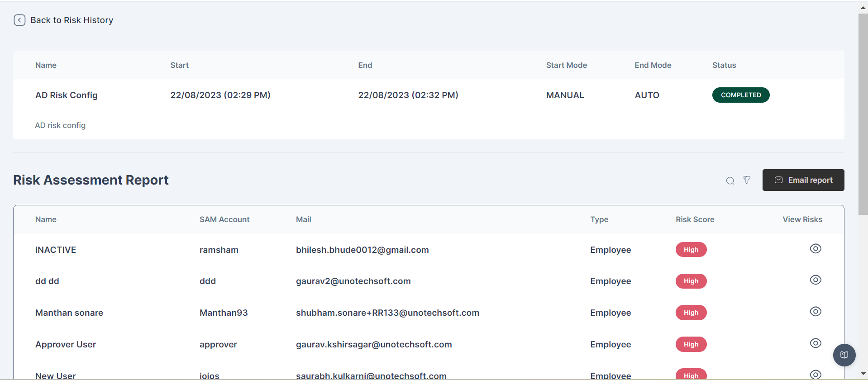Go back to Risk History
The height and width of the screenshot is (380, 868).
(x=72, y=20)
